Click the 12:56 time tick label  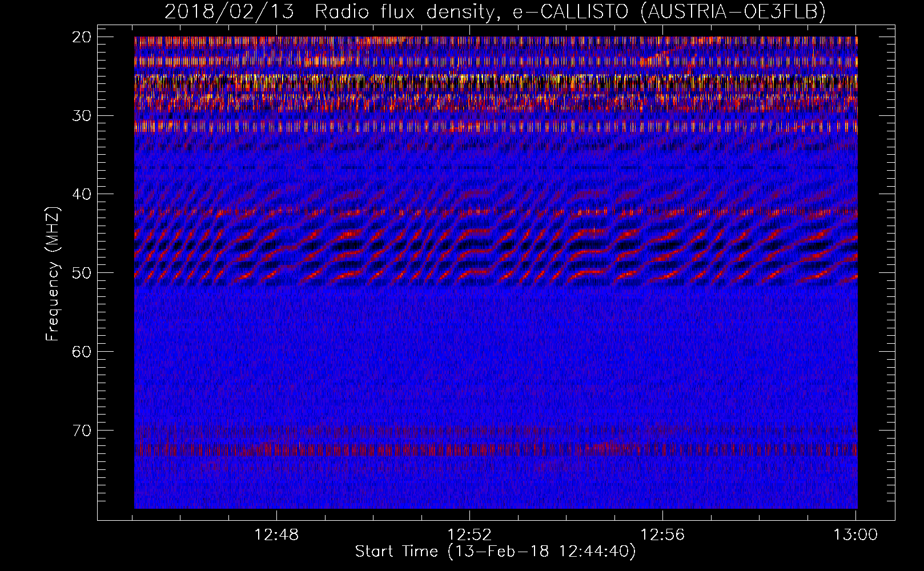tap(662, 535)
